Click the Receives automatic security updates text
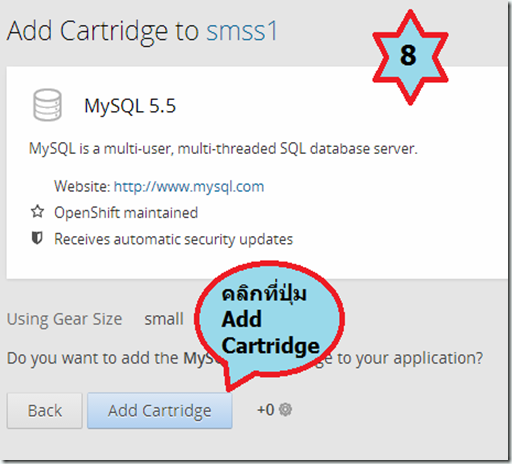Image resolution: width=512 pixels, height=464 pixels. [173, 239]
